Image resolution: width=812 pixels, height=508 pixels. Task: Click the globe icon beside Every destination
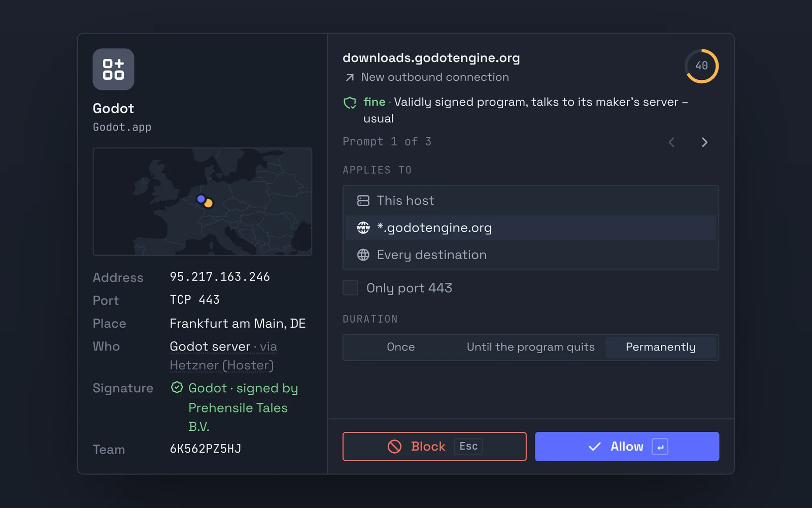[363, 255]
